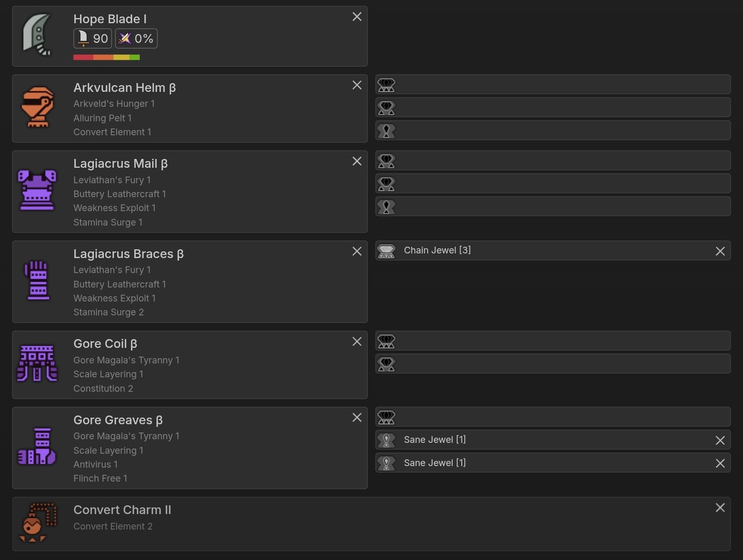Screen dimensions: 743x560
Task: Click the Convert Charm II charm icon
Action: [37, 523]
